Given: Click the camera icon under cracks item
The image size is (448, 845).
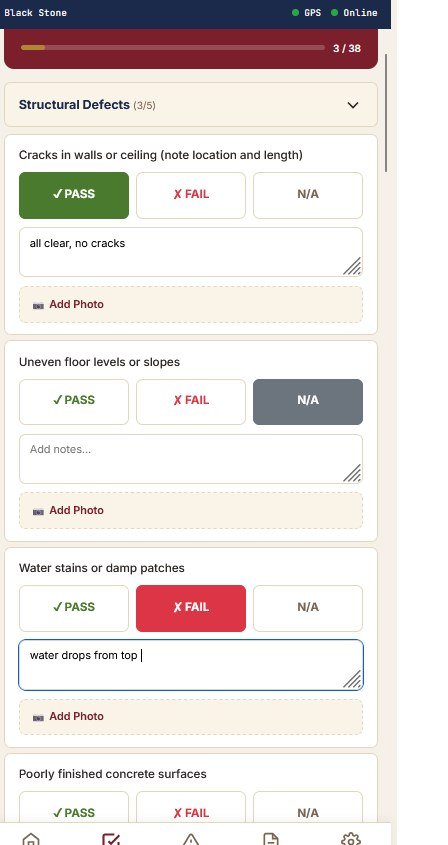Looking at the screenshot, I should point(38,305).
